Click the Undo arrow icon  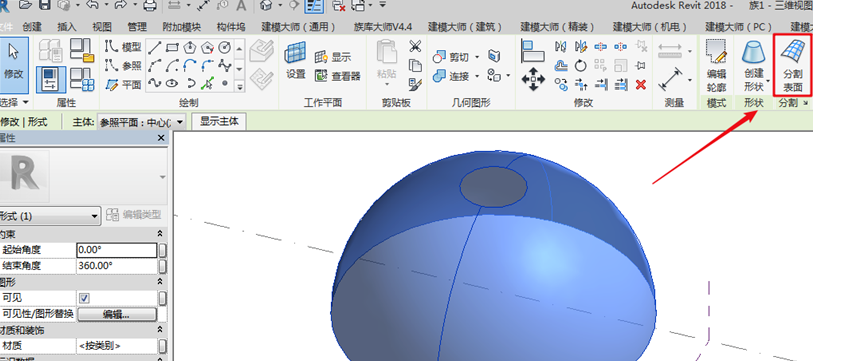(91, 5)
